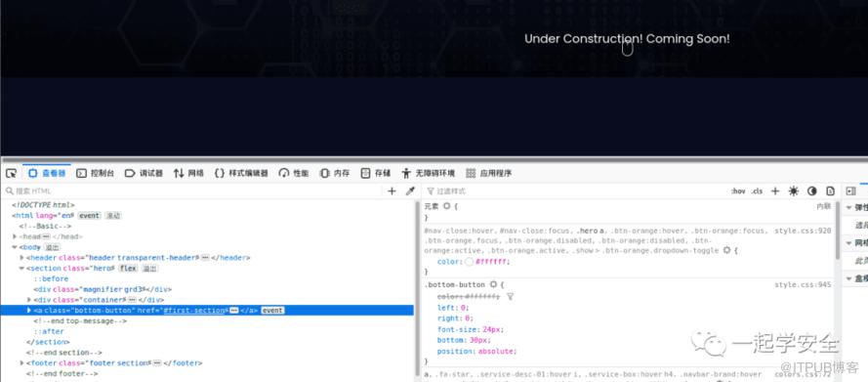Open the 内存 Memory tab
The width and height of the screenshot is (868, 382).
(x=335, y=173)
